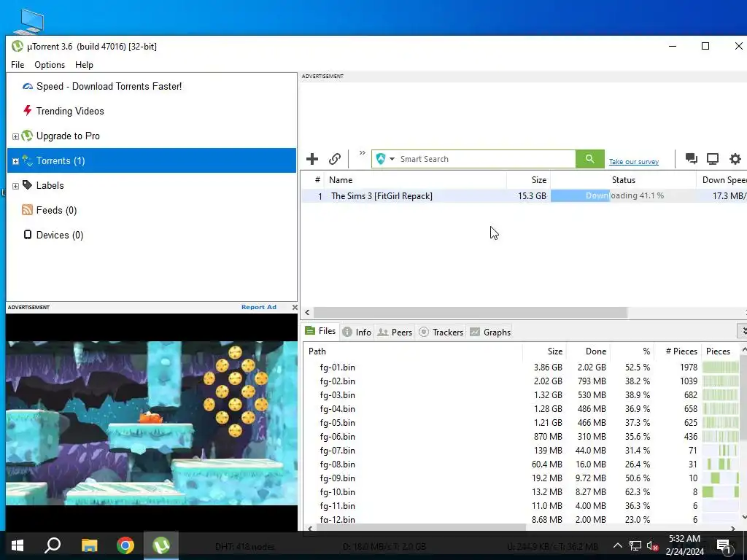Click the Add Torrent from URL link icon
This screenshot has height=560, width=747.
click(x=335, y=159)
